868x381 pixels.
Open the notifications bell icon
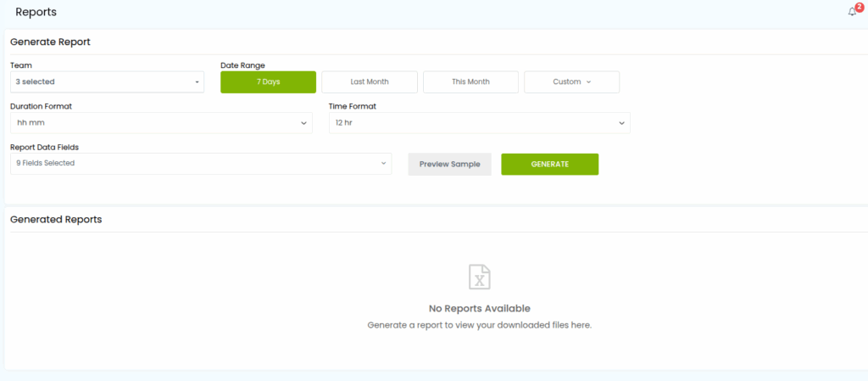852,12
